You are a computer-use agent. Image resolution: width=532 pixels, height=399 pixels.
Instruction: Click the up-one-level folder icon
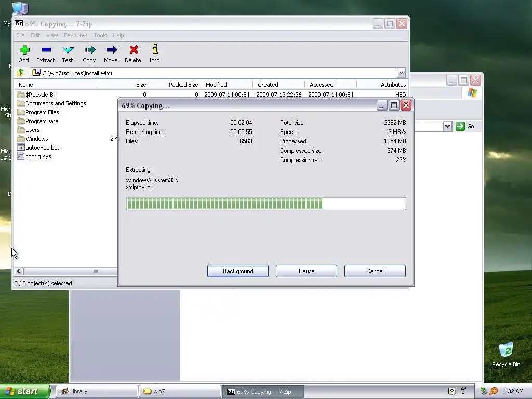point(20,73)
